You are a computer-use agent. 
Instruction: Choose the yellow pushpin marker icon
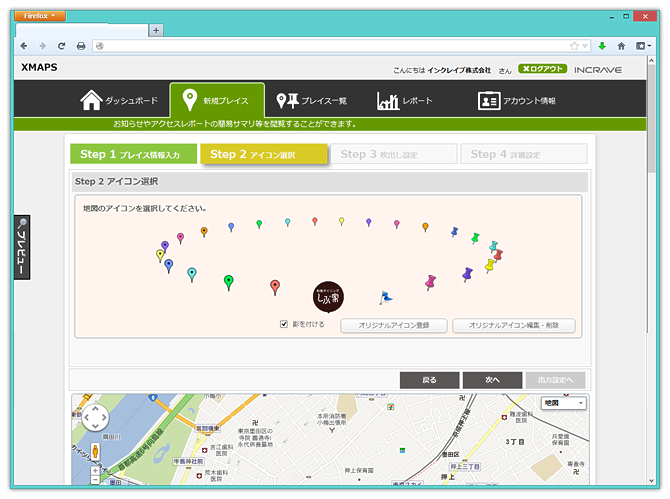click(489, 265)
